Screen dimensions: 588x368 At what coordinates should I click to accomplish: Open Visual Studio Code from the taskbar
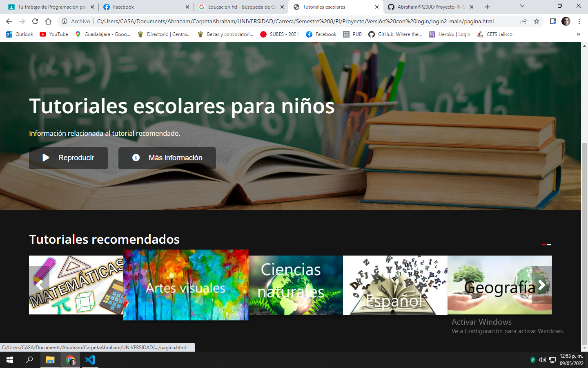(x=90, y=360)
